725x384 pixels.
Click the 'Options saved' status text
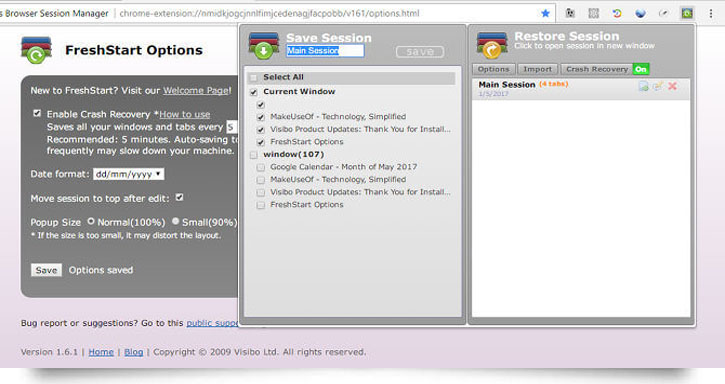[101, 270]
